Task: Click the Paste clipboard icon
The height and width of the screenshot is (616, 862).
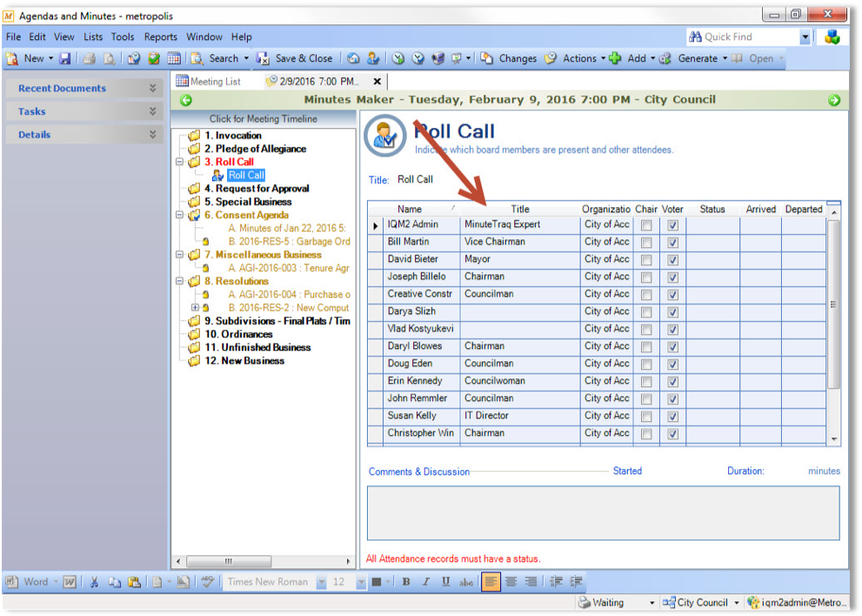Action: click(x=134, y=582)
